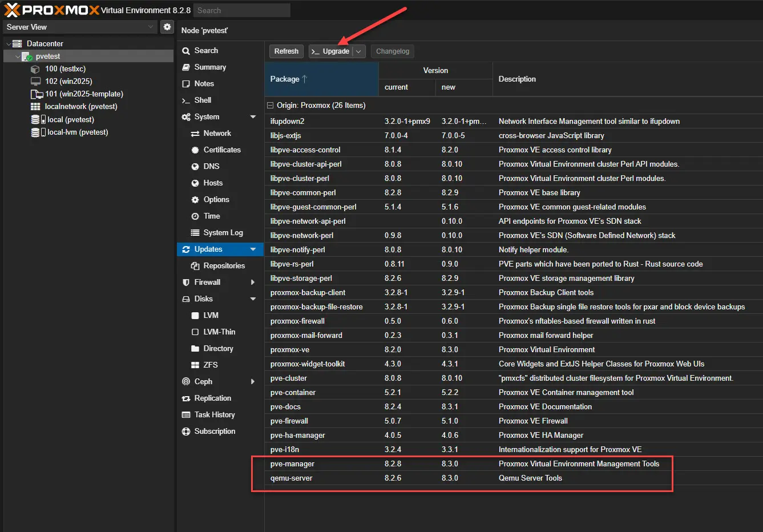This screenshot has width=763, height=532.
Task: Click the Refresh button
Action: [286, 51]
